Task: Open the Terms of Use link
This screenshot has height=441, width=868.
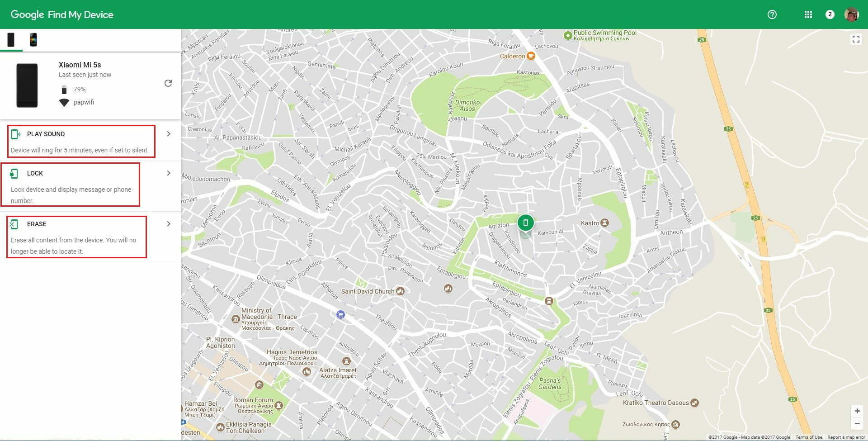Action: [x=809, y=437]
